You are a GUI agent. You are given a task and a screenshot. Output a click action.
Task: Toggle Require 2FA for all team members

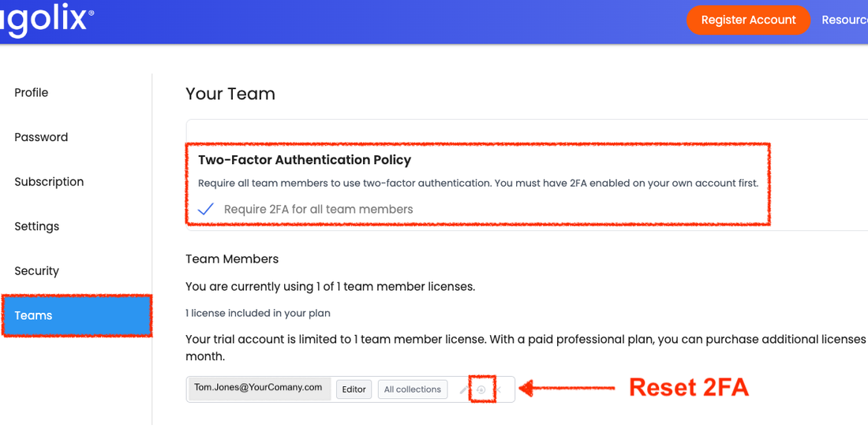coord(206,210)
